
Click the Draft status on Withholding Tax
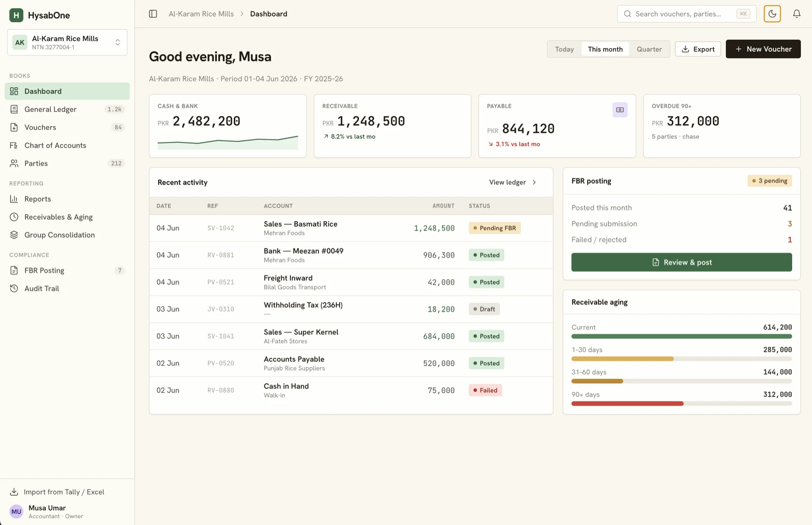click(484, 309)
